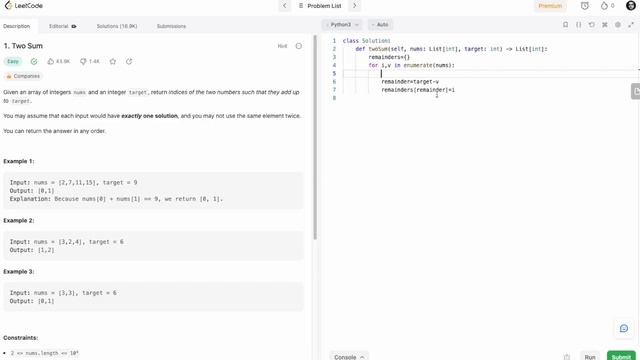Add problem to favorites star
The height and width of the screenshot is (360, 640).
point(113,61)
